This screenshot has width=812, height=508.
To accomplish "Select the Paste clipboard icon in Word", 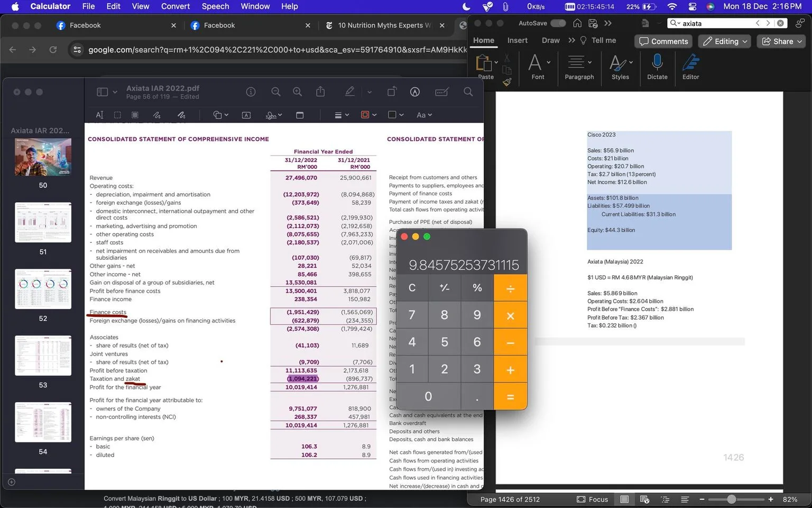I will pos(484,63).
